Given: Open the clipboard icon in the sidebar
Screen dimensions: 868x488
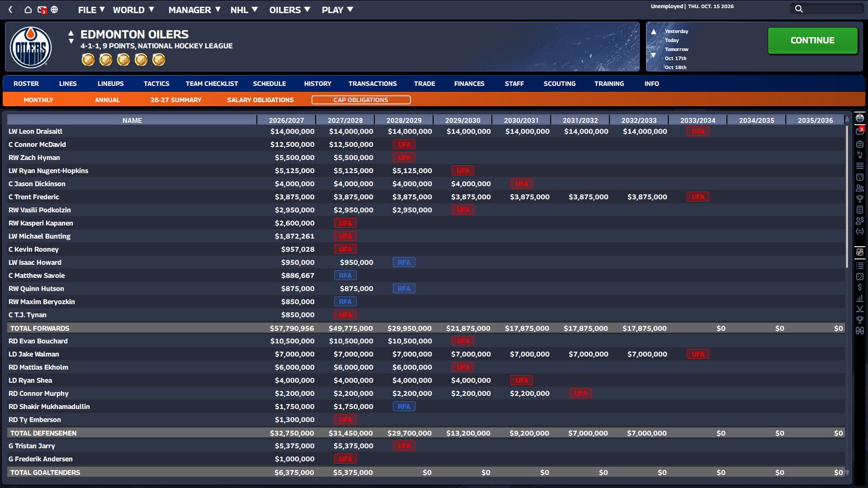Looking at the screenshot, I should click(x=859, y=144).
